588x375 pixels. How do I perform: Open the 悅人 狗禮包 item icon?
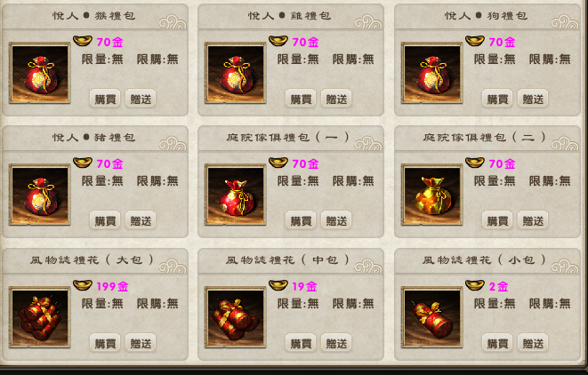[x=432, y=73]
